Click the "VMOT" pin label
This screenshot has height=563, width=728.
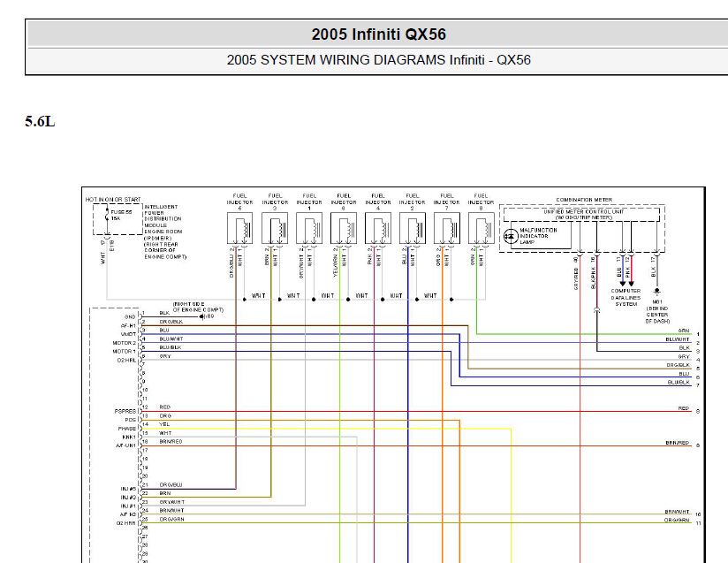(128, 334)
